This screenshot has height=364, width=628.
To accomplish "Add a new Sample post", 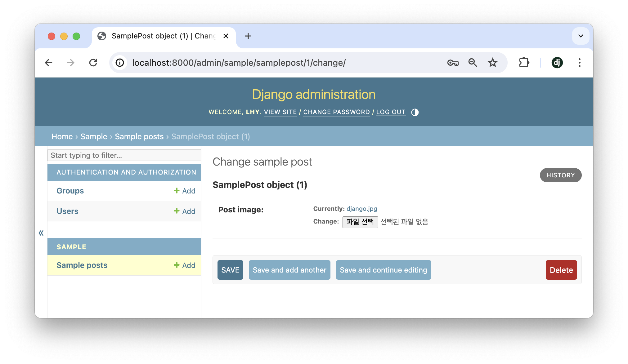I will tap(185, 265).
